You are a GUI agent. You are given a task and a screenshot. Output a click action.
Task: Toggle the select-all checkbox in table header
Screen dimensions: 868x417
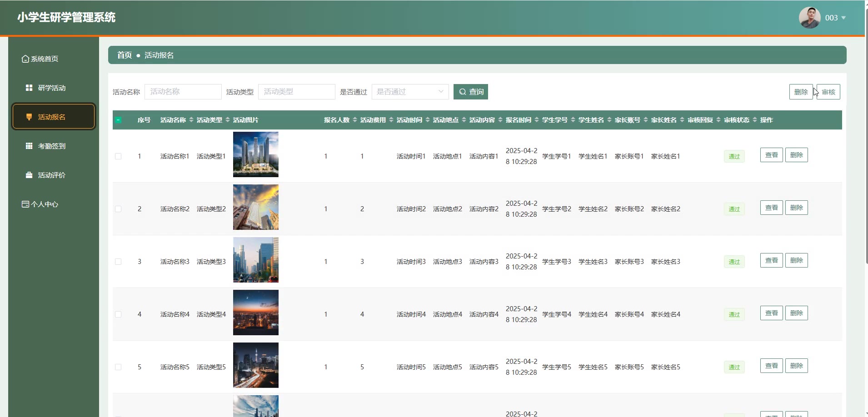coord(118,120)
